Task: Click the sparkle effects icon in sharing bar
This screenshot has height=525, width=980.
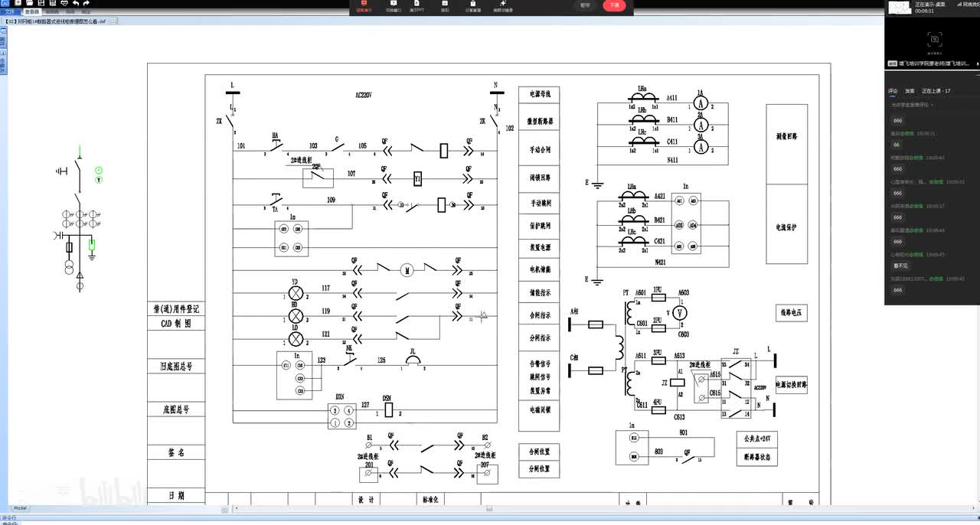Action: 503,6
